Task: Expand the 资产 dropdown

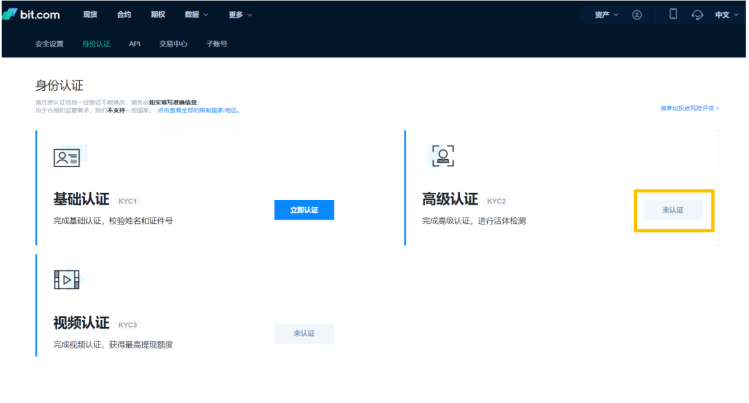Action: click(607, 15)
